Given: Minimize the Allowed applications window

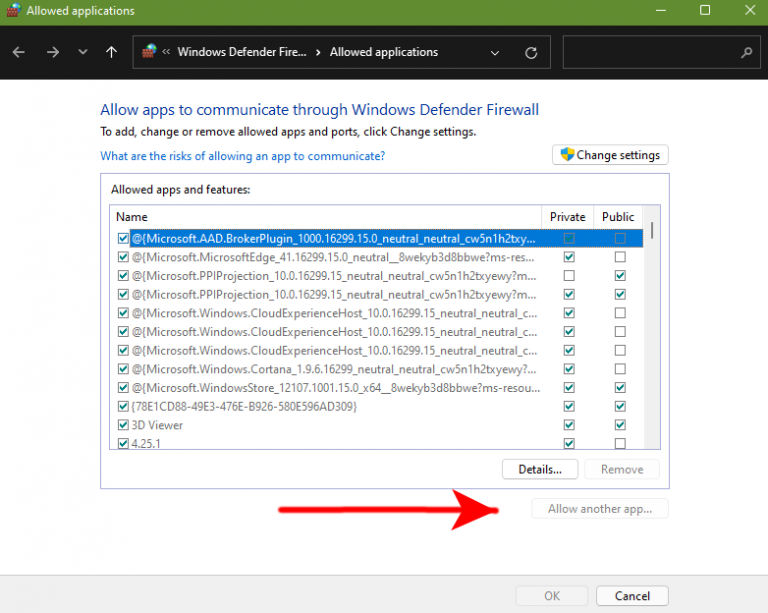Looking at the screenshot, I should tap(661, 10).
